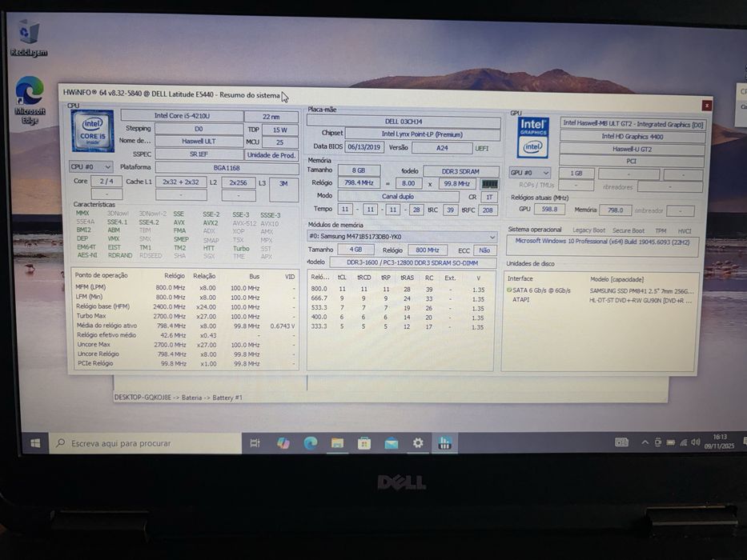Viewport: 747px width, 560px height.
Task: Open Microsoft Edge desktop shortcut
Action: pos(30,100)
